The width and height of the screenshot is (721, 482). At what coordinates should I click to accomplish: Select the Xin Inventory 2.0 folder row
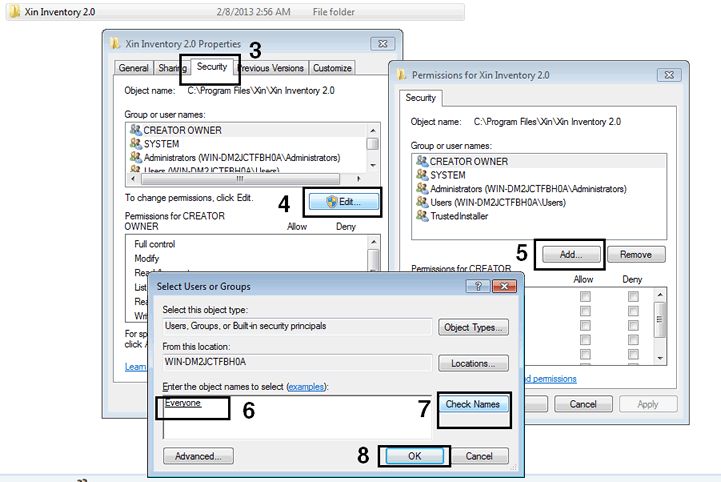tap(235, 12)
